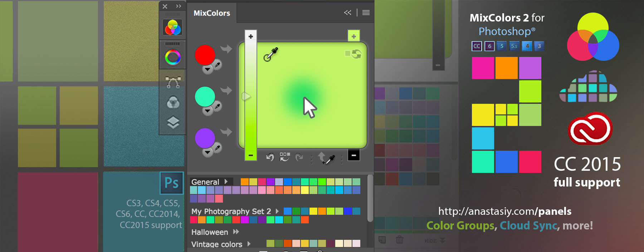Pick the bright lime swatch in General group
Viewport: 644px width, 252px height.
tap(322, 182)
